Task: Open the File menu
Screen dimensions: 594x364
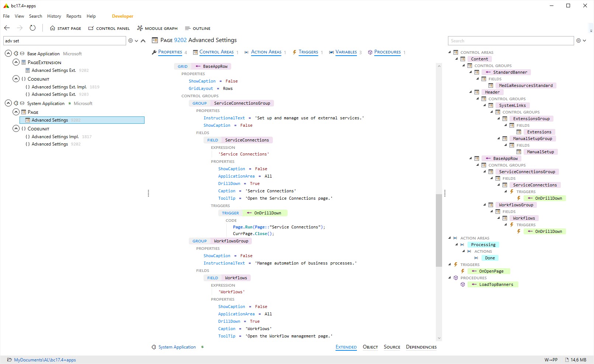Action: pos(6,16)
